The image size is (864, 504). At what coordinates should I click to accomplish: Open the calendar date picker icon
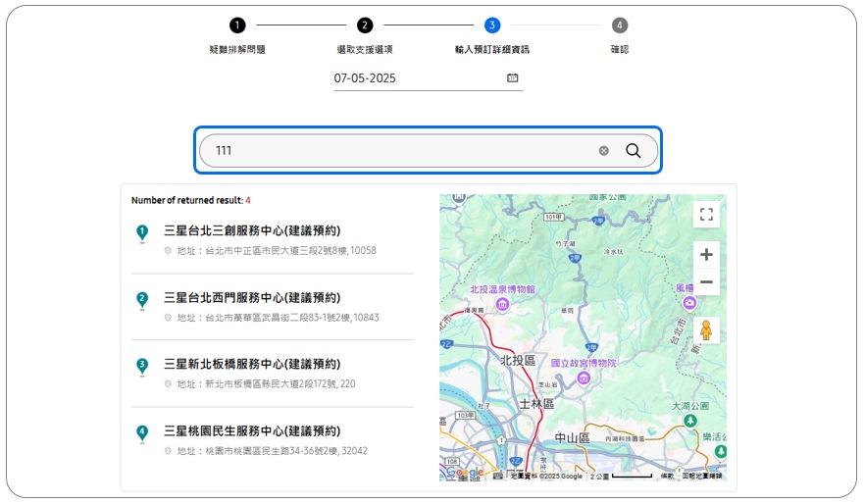(512, 77)
